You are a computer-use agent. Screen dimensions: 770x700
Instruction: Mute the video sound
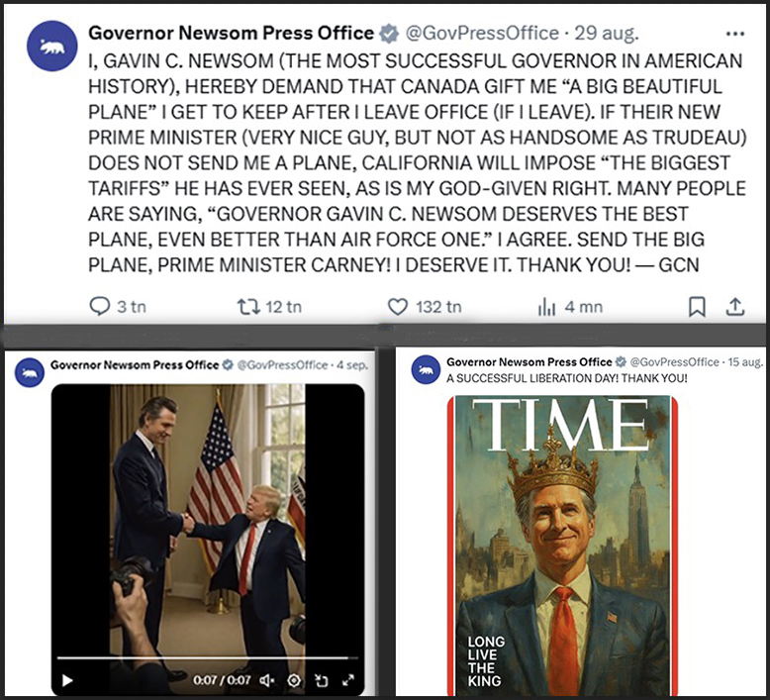266,680
